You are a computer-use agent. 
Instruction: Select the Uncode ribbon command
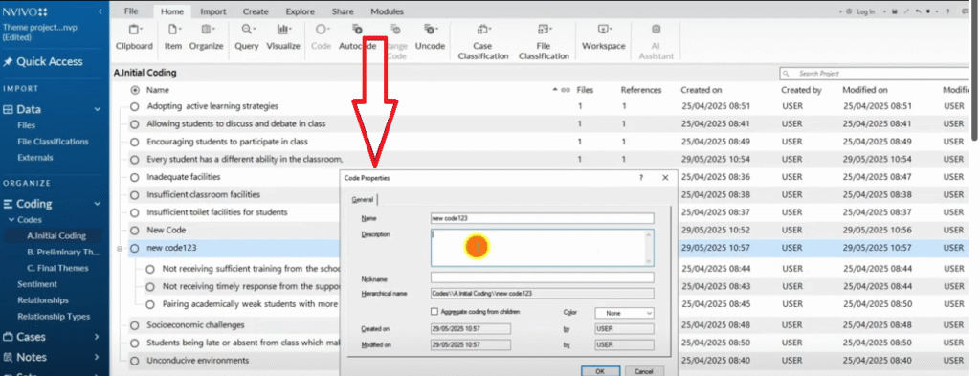coord(430,37)
